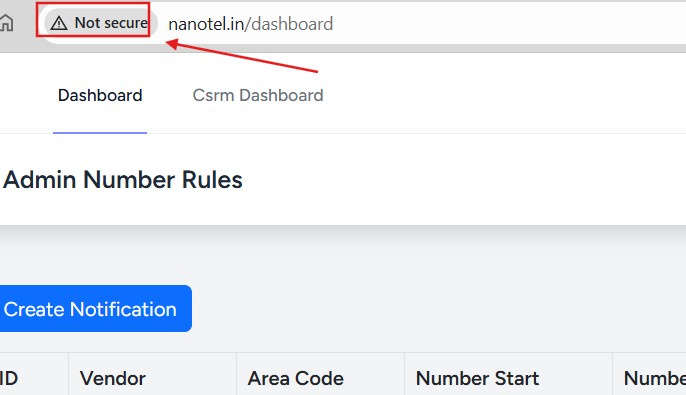Click the blue underline beneath Dashboard tab
The image size is (686, 395).
click(x=100, y=133)
